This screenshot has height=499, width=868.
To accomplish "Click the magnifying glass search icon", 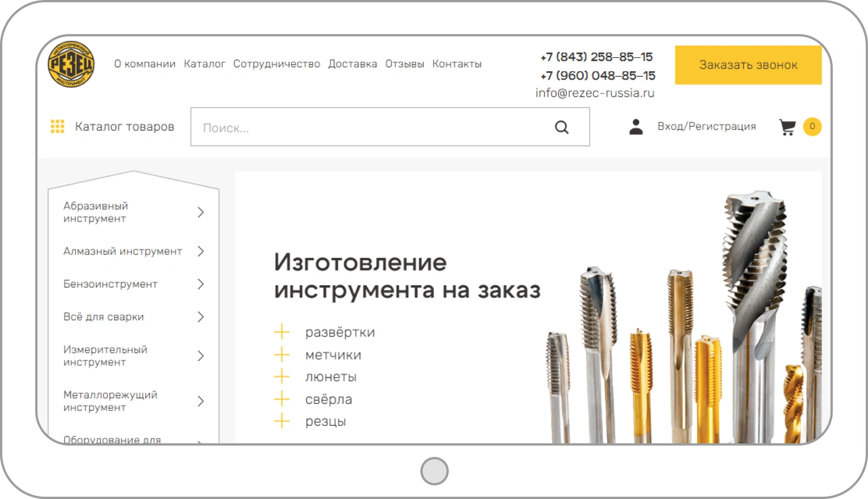I will pyautogui.click(x=561, y=127).
